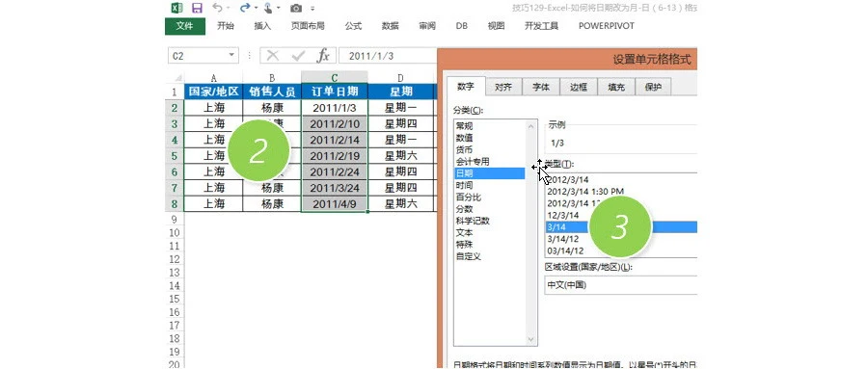Click the Excel logo icon
The image size is (868, 369).
(x=176, y=8)
